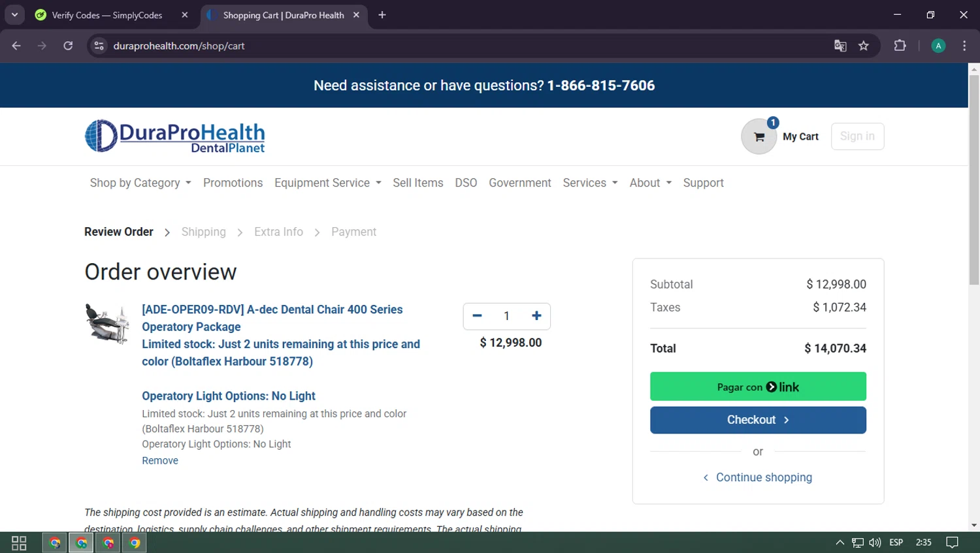980x553 pixels.
Task: Click the A-dec Dental Chair product thumbnail
Action: (x=106, y=323)
